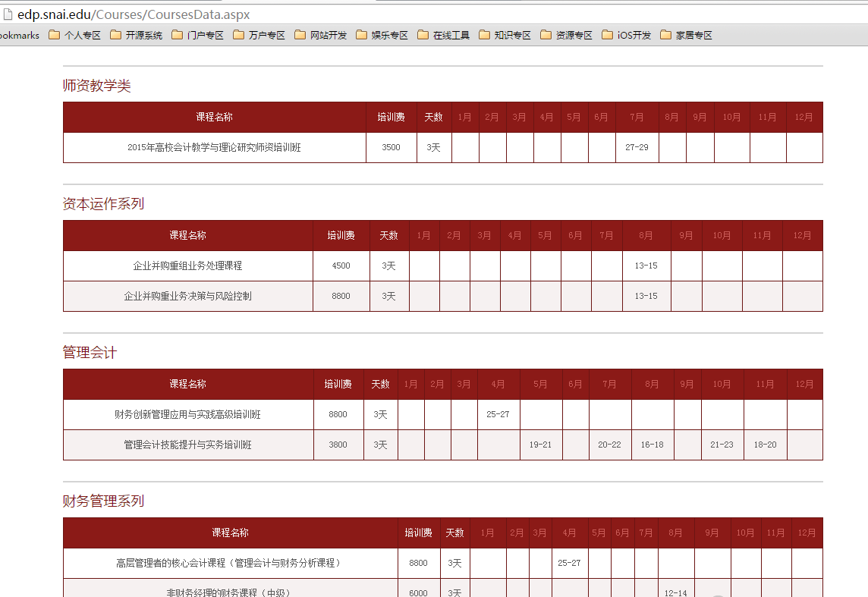Image resolution: width=868 pixels, height=597 pixels.
Task: Click 天数 header in 管理会计 table
Action: click(x=380, y=385)
